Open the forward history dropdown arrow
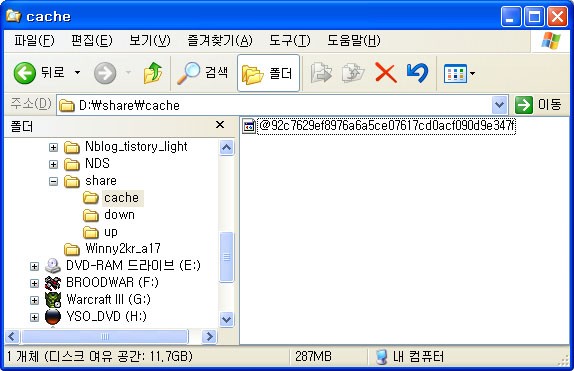574x371 pixels. click(x=128, y=73)
